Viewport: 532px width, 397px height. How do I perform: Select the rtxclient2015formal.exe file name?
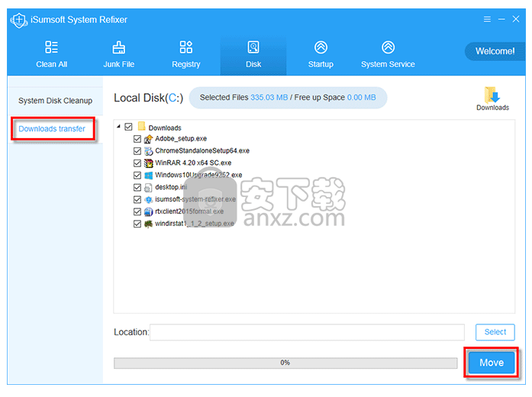189,211
